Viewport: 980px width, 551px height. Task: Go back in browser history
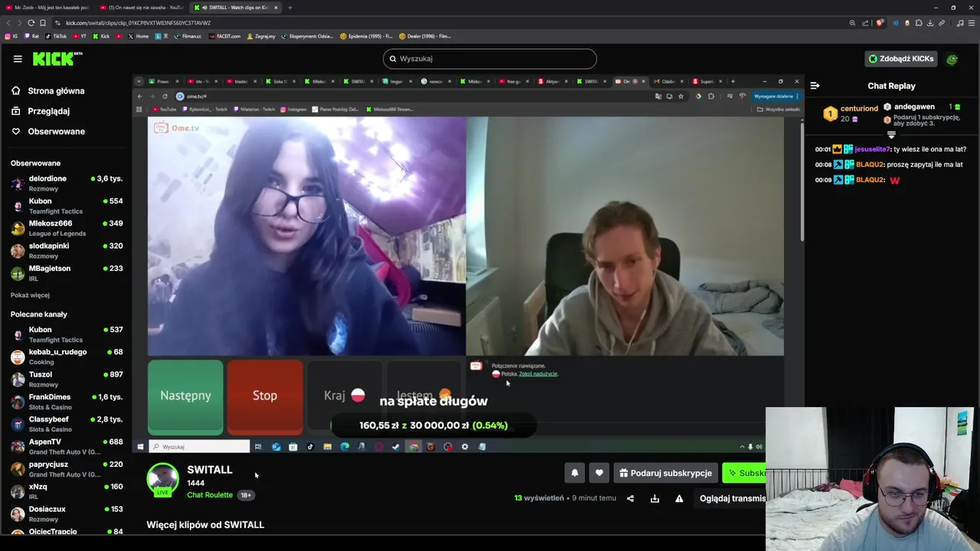9,23
